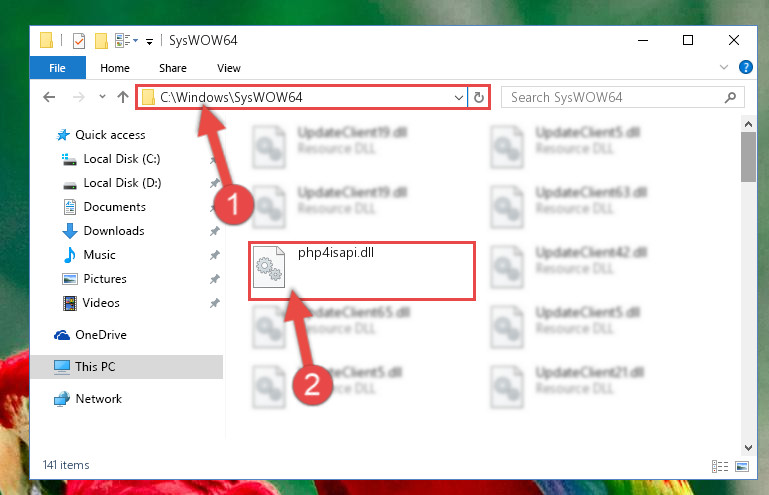Expand the ribbon with the chevron
Image resolution: width=769 pixels, height=495 pixels.
[724, 67]
